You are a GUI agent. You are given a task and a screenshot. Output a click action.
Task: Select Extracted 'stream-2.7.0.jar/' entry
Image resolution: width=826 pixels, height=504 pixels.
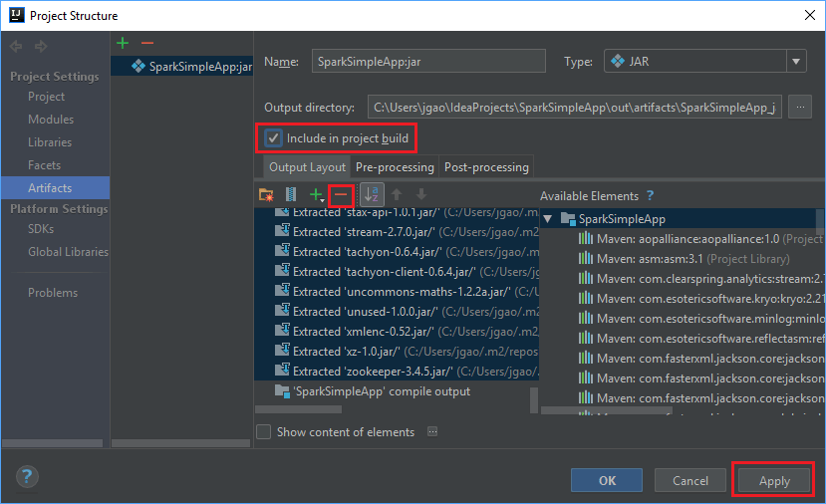pos(397,232)
